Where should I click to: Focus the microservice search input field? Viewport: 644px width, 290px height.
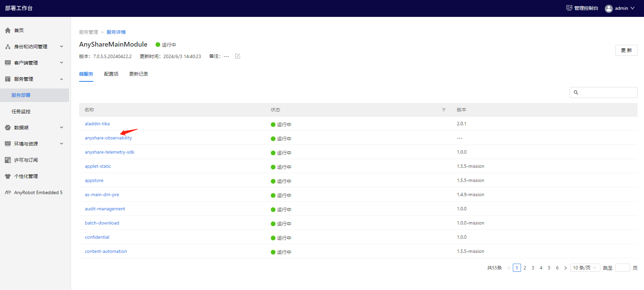tap(603, 93)
